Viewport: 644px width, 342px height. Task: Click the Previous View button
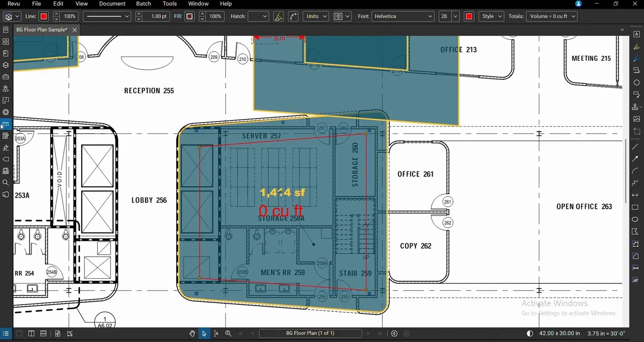point(394,334)
